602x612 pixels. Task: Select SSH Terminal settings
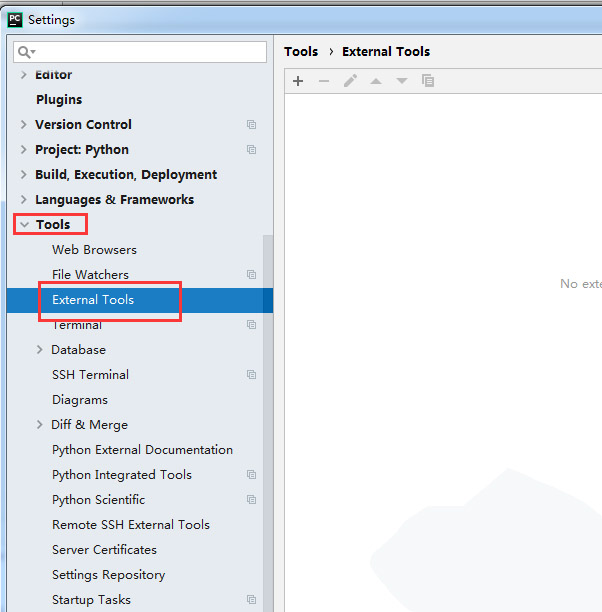(x=90, y=375)
